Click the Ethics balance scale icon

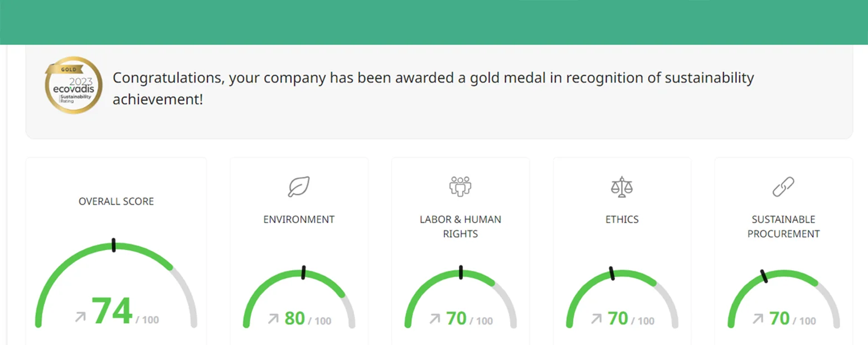click(x=622, y=186)
